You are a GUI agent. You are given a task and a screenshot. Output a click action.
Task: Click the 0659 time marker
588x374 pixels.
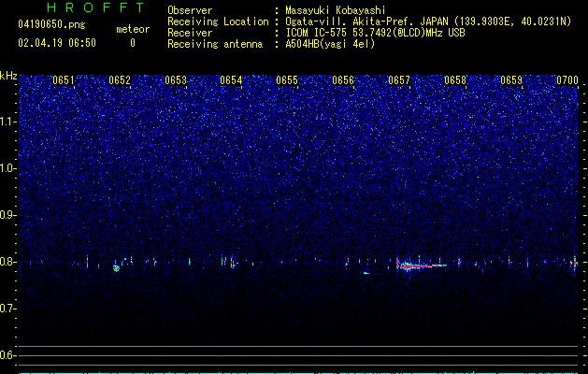(x=511, y=80)
